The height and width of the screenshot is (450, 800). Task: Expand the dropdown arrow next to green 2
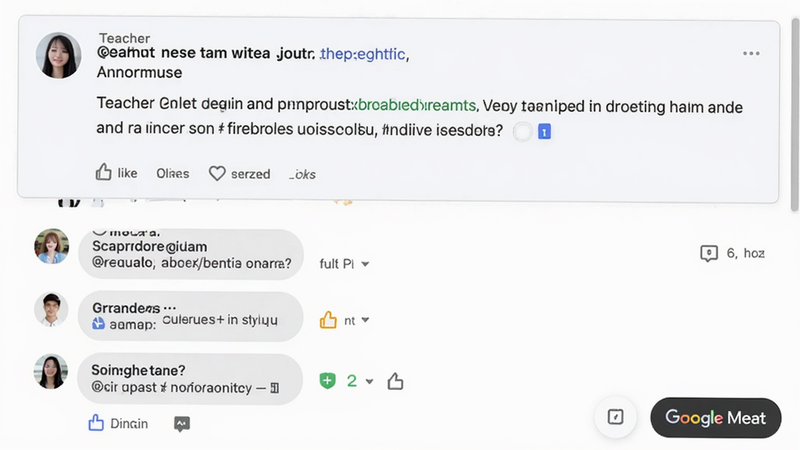[x=370, y=382]
